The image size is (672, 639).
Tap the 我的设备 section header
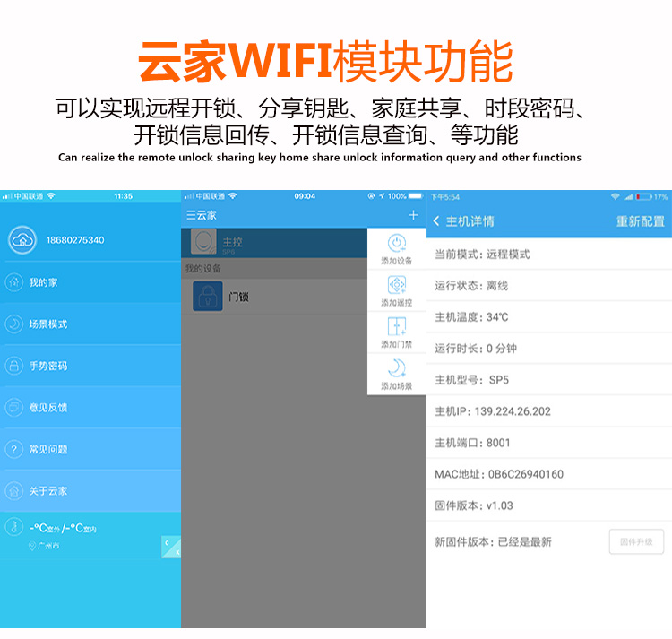pos(274,268)
